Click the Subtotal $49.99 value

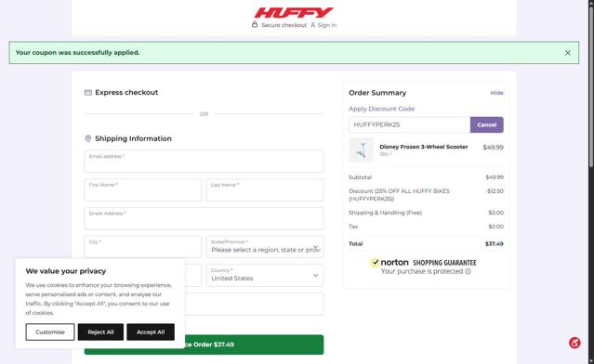pyautogui.click(x=495, y=177)
